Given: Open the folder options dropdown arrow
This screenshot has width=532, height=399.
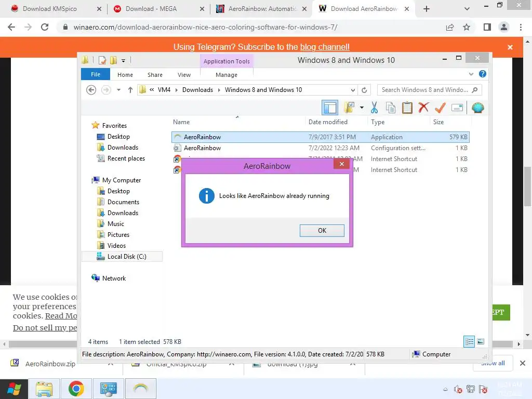Looking at the screenshot, I should pos(362,108).
